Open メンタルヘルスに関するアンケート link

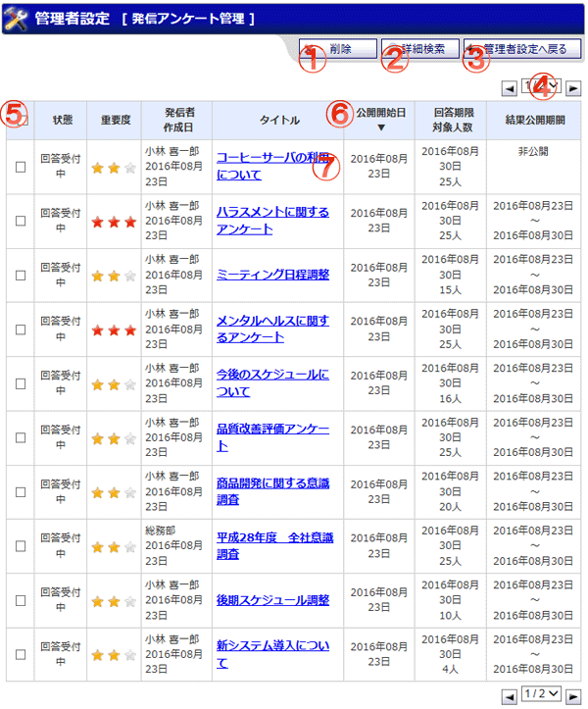point(272,329)
